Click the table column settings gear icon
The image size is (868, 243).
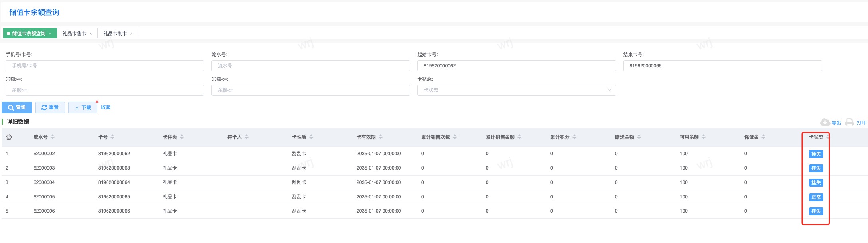pyautogui.click(x=9, y=137)
